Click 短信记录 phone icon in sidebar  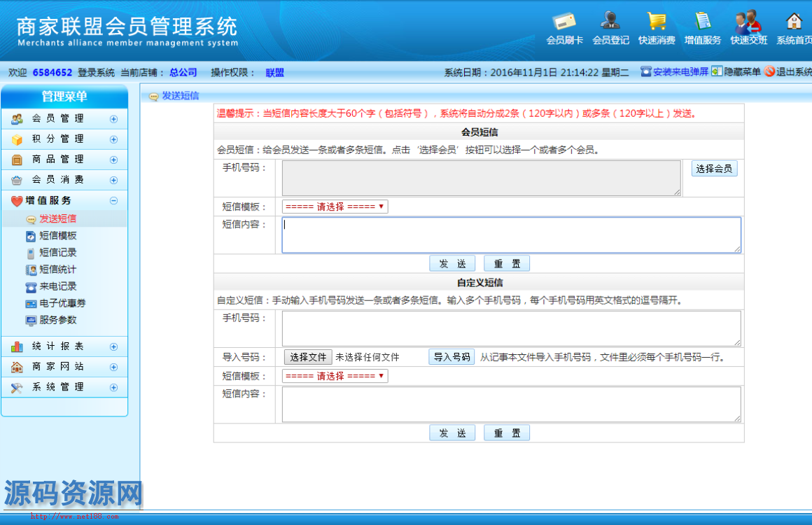[x=31, y=253]
